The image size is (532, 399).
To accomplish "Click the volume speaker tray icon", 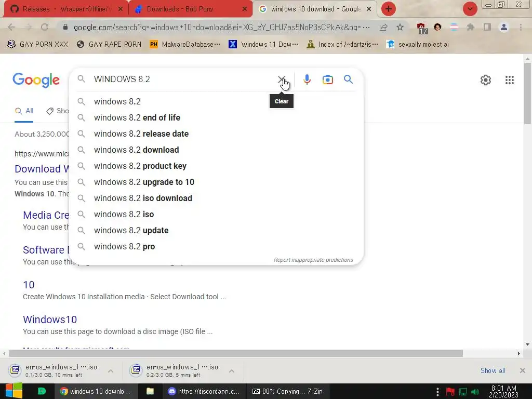I will [475, 392].
